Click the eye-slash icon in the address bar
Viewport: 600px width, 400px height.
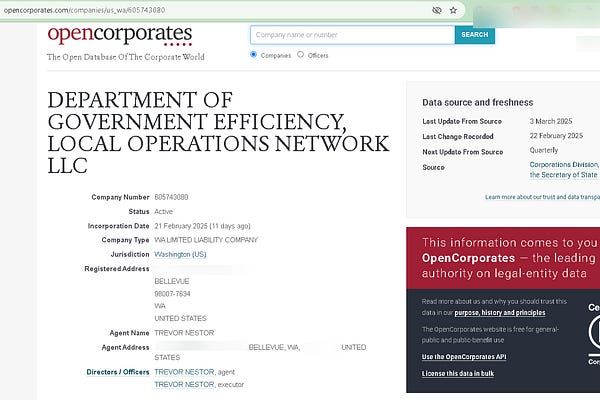(x=437, y=10)
